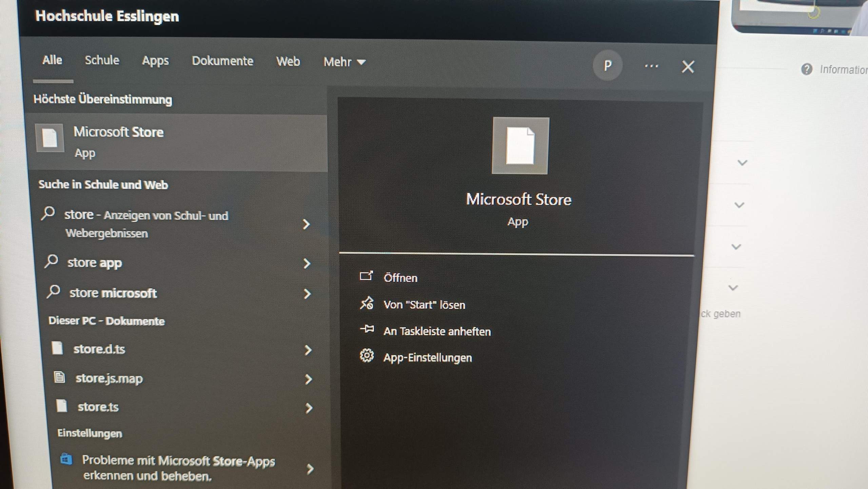Screen dimensions: 868x489
Task: Click the unpin from Start icon
Action: point(367,303)
